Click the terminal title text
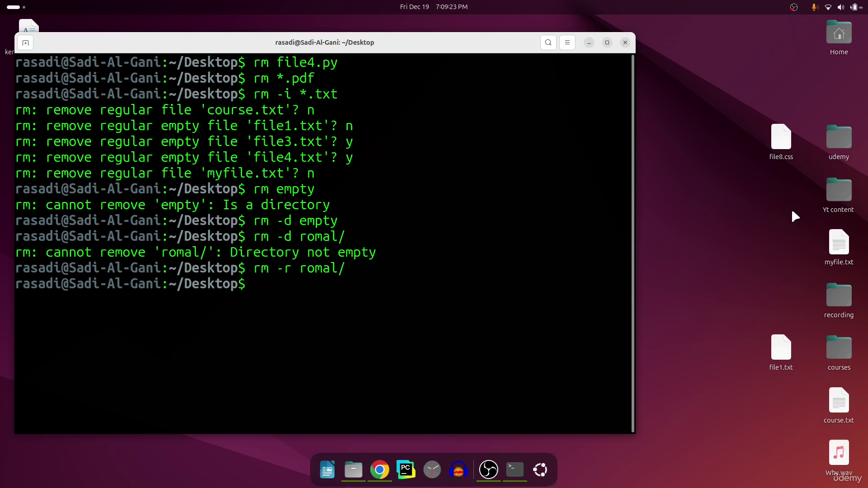The height and width of the screenshot is (488, 868). point(325,42)
